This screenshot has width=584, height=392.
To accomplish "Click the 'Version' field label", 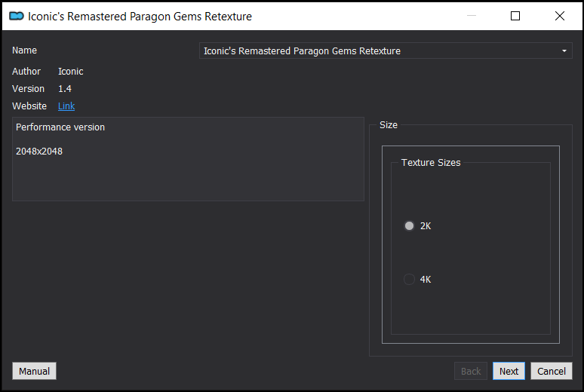I will (29, 89).
